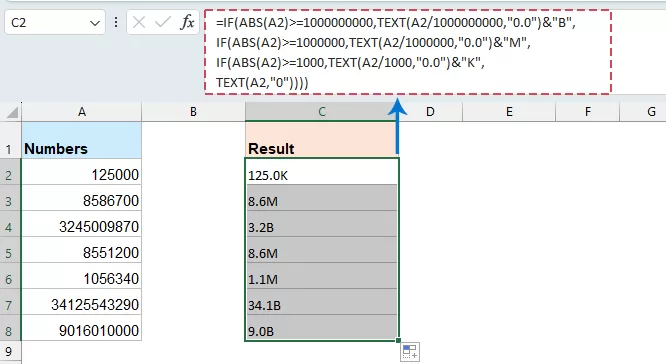Click the fill handle of selected range
Screen dimensions: 666x364
pyautogui.click(x=398, y=340)
